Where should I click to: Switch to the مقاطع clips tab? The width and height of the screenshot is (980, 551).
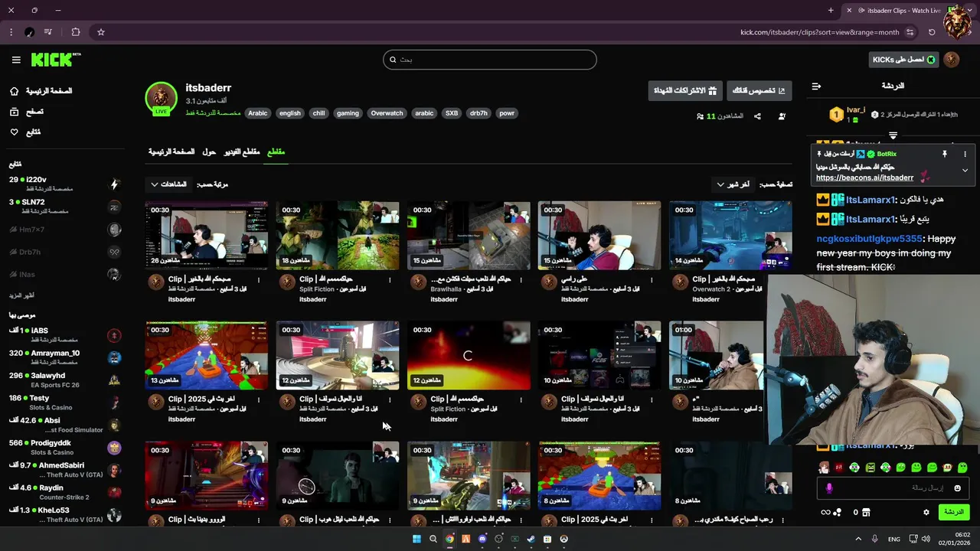point(276,152)
